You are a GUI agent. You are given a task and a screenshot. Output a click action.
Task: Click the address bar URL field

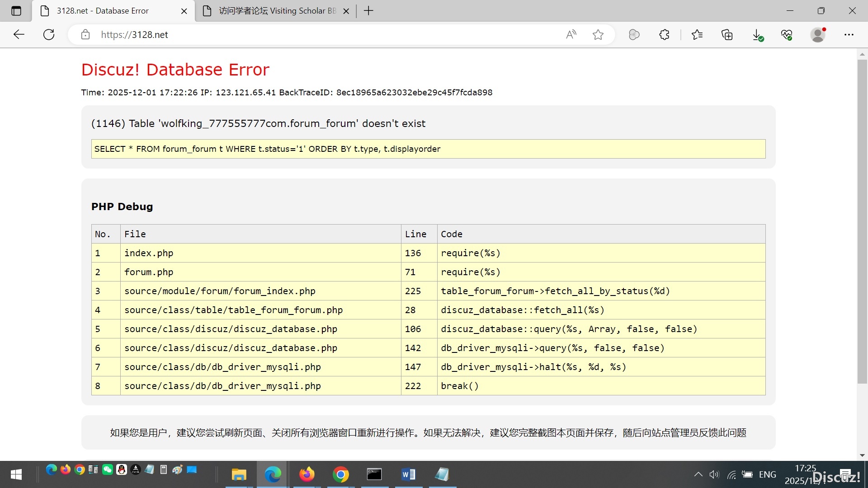point(316,34)
